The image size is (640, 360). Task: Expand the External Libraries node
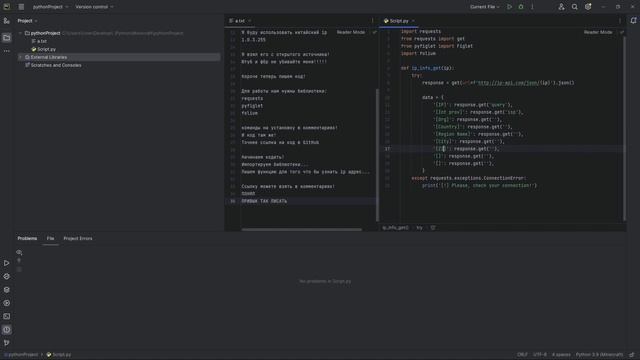click(20, 57)
